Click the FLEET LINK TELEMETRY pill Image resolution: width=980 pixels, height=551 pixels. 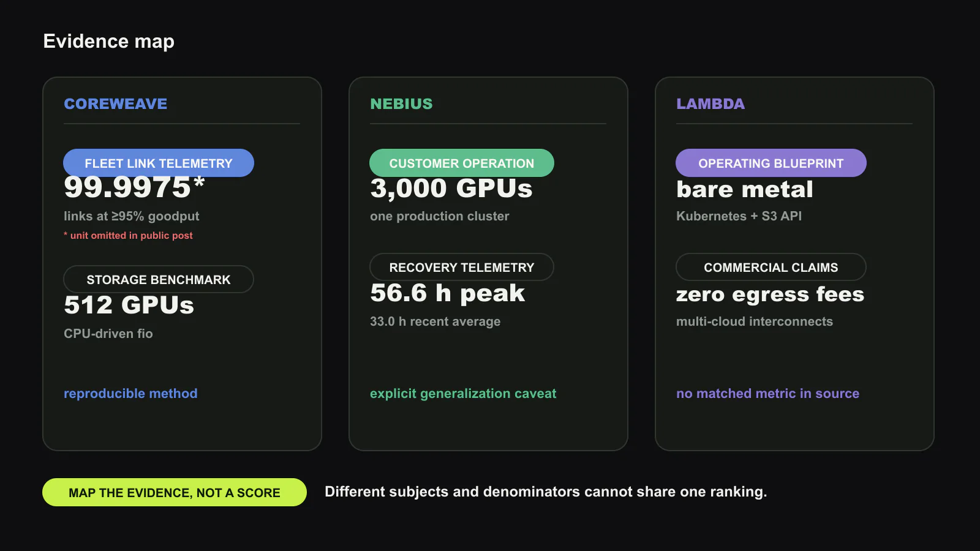[159, 163]
